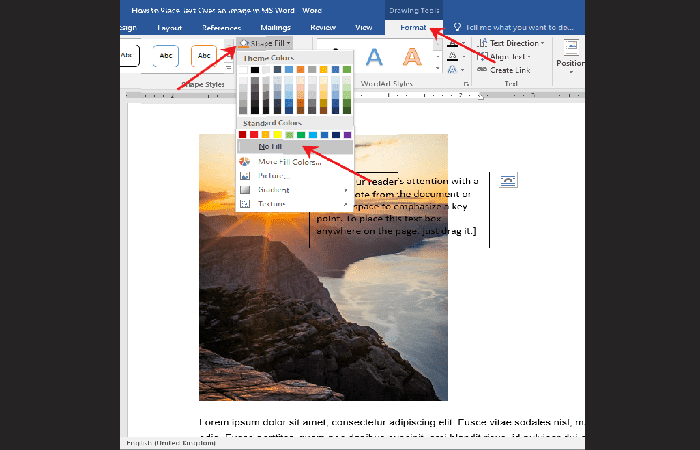The image size is (700, 450).
Task: Pick purple from Standard Colors
Action: 347,133
